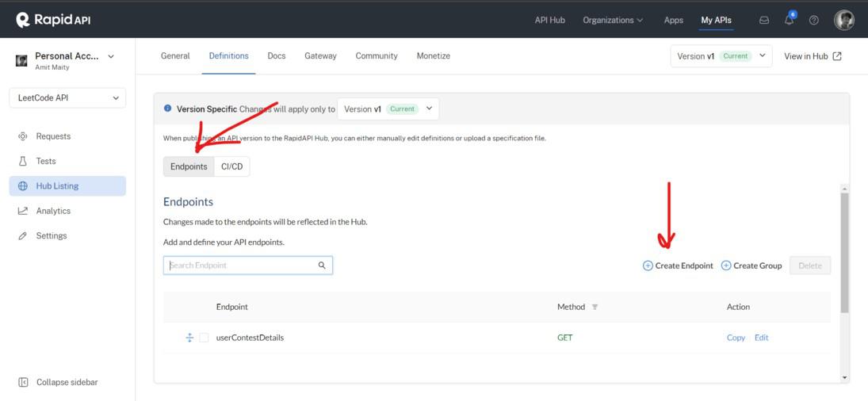Open the LeetCode API dropdown
The width and height of the screenshot is (868, 401).
tap(67, 98)
